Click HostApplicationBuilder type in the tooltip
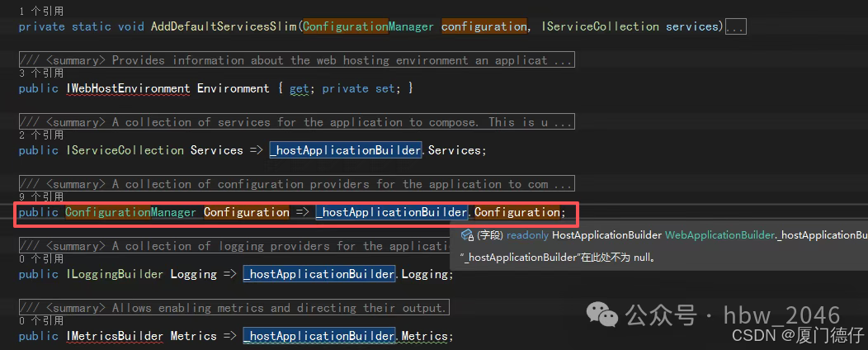The width and height of the screenshot is (868, 350). tap(607, 235)
